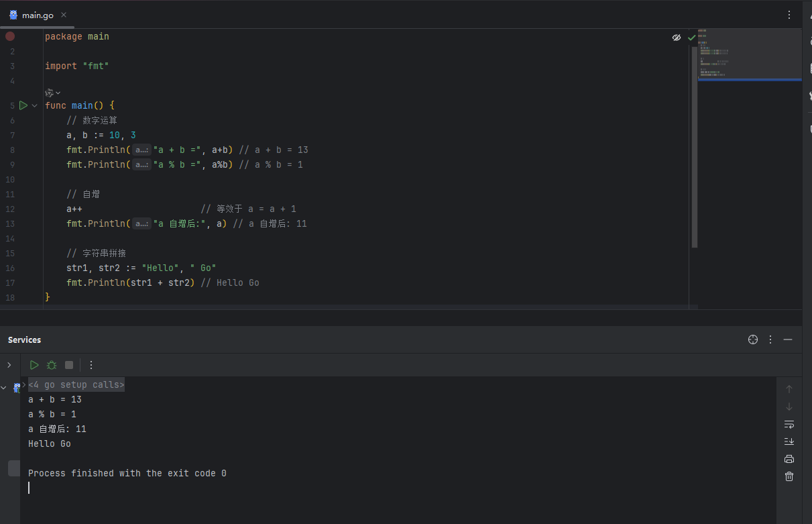
Task: Click the green checkmark inspection icon
Action: [691, 38]
